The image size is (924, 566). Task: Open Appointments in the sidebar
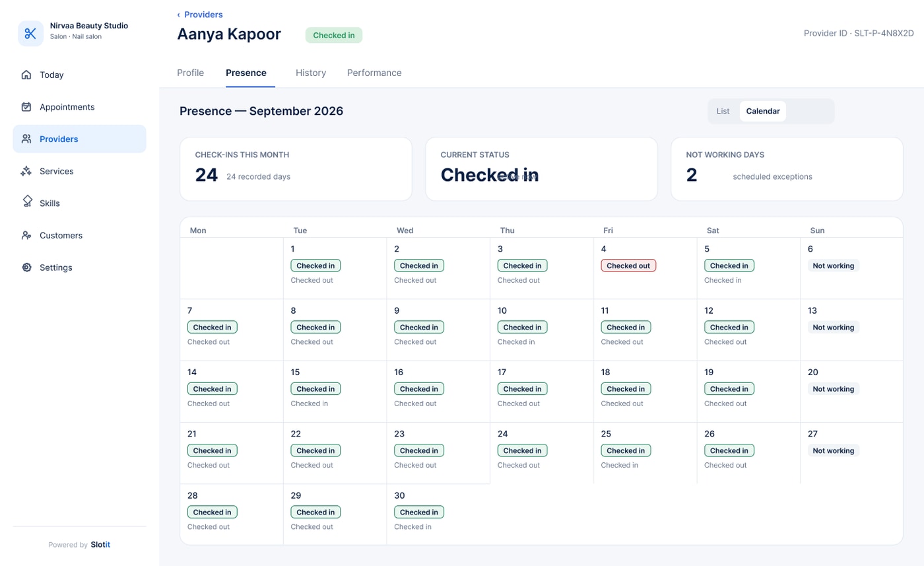coord(79,107)
